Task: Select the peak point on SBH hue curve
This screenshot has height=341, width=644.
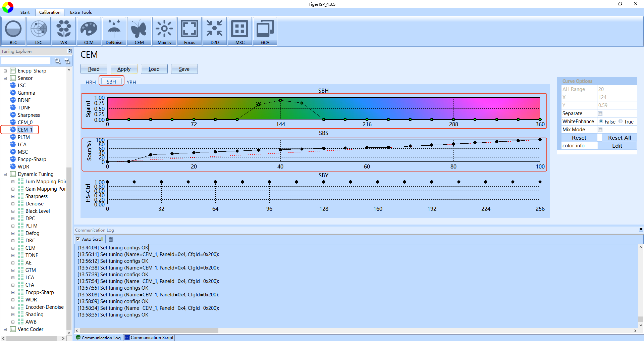Action: (x=280, y=100)
